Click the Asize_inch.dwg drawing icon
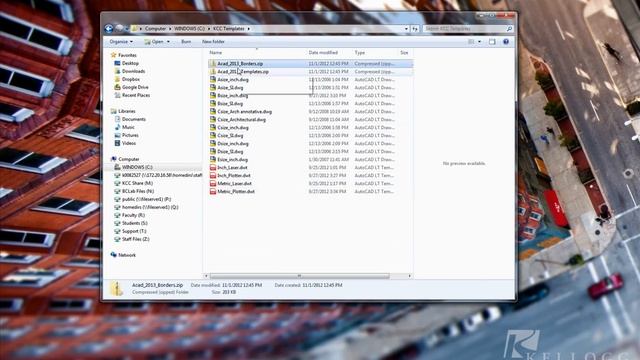Screen dimensions: 640x360 click(x=213, y=79)
